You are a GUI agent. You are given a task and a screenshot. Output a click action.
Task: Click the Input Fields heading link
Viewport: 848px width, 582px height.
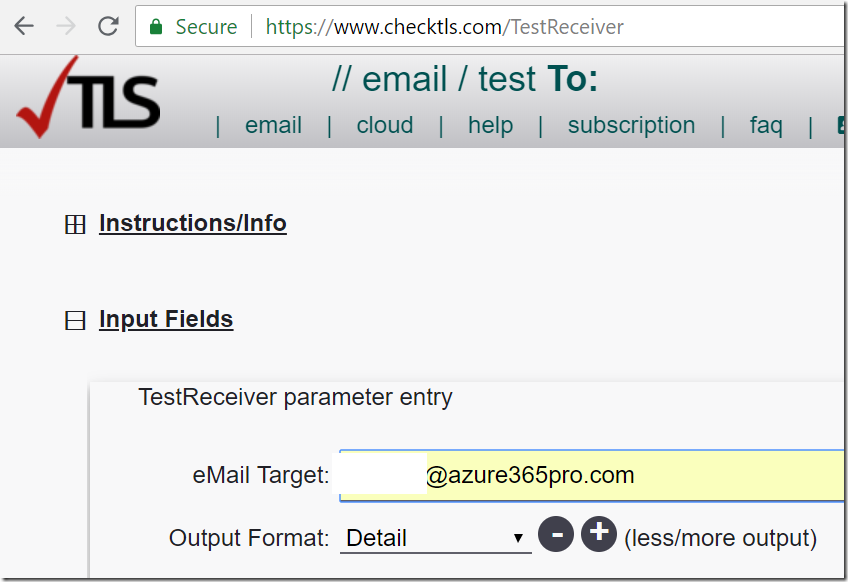pyautogui.click(x=166, y=319)
